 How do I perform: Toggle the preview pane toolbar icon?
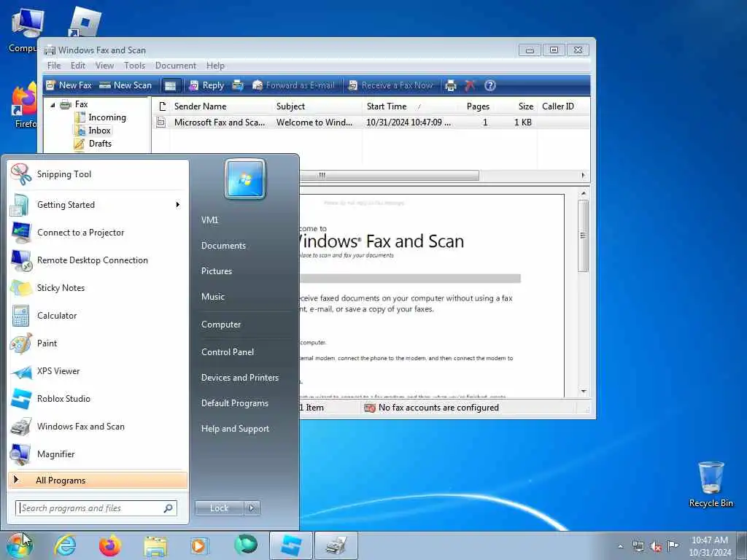[x=170, y=86]
